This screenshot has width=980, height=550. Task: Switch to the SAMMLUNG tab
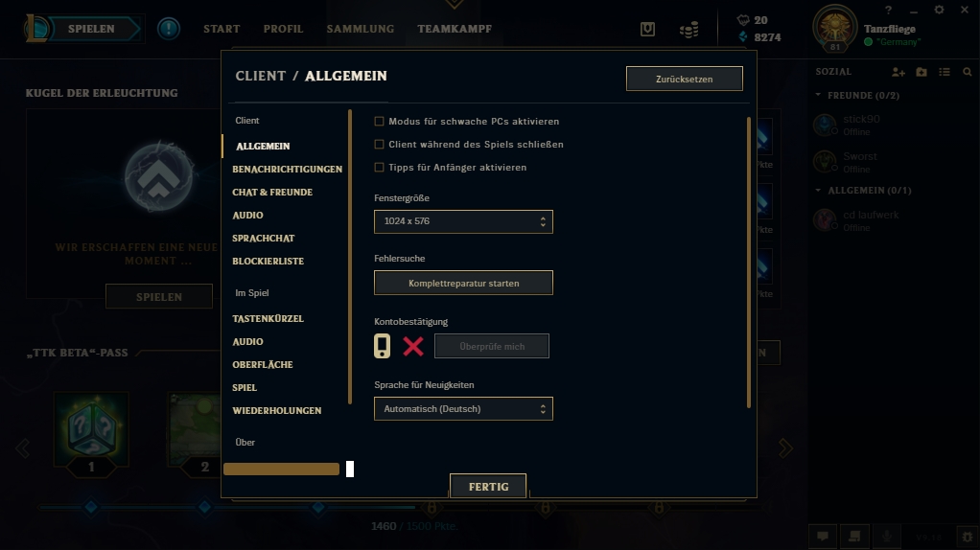pyautogui.click(x=360, y=29)
